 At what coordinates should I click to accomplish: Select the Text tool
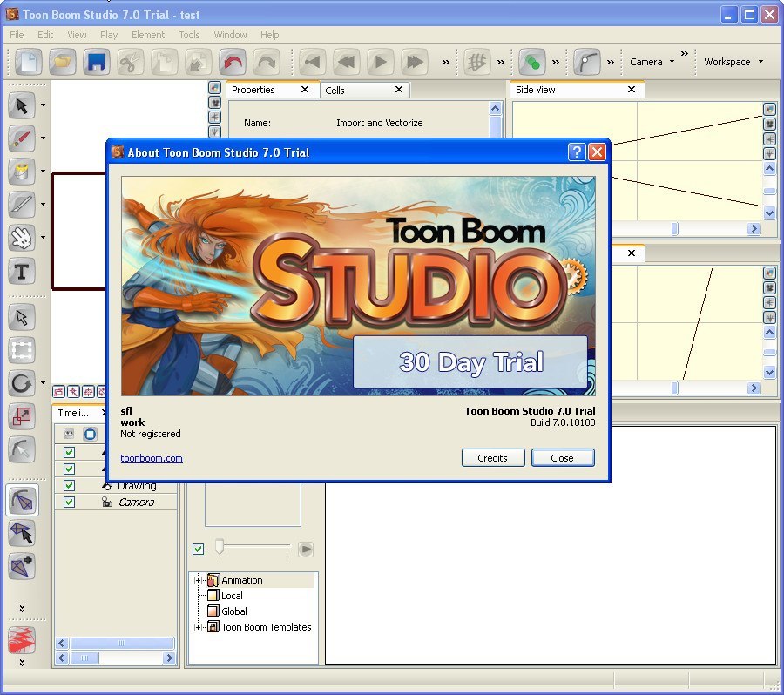click(22, 271)
